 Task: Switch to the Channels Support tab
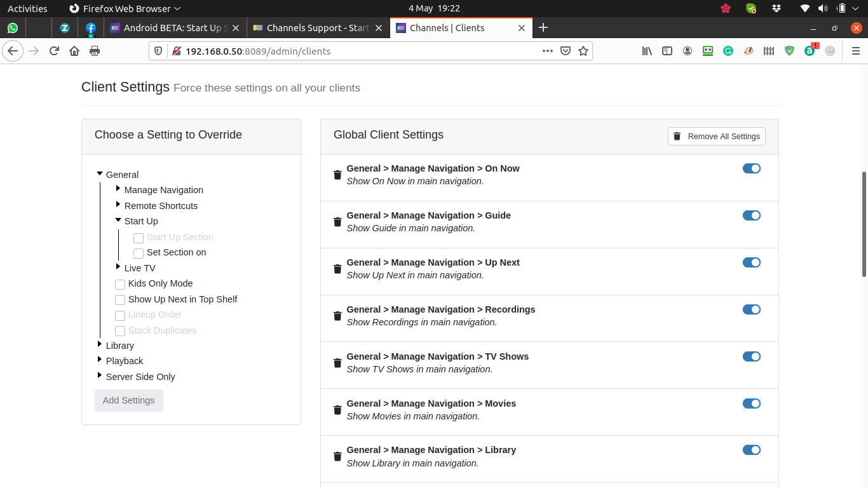[x=317, y=28]
